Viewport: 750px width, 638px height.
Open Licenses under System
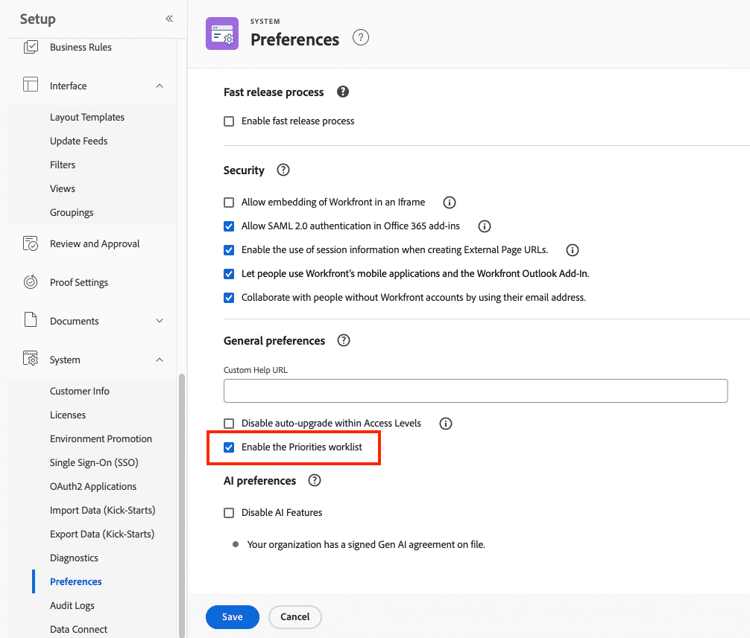[68, 415]
